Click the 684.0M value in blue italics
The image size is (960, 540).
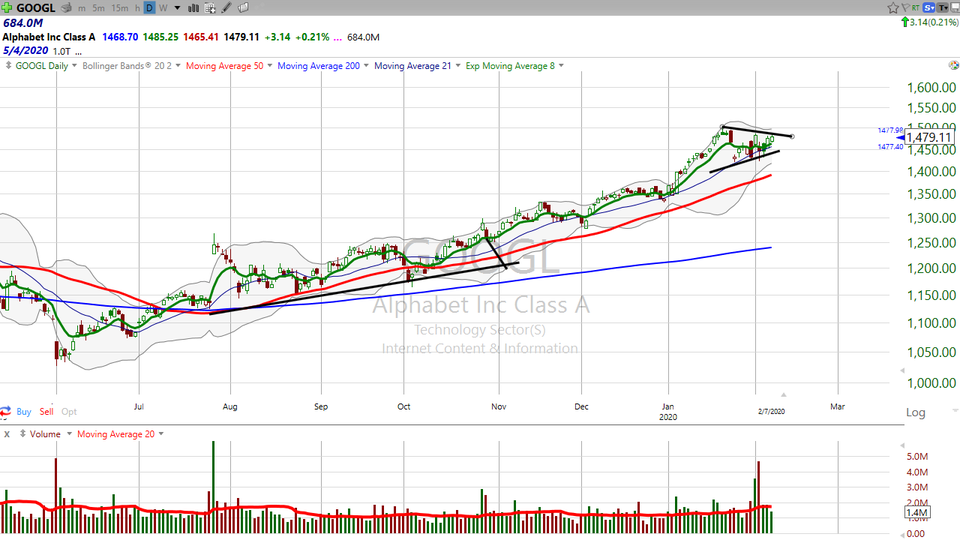click(23, 23)
